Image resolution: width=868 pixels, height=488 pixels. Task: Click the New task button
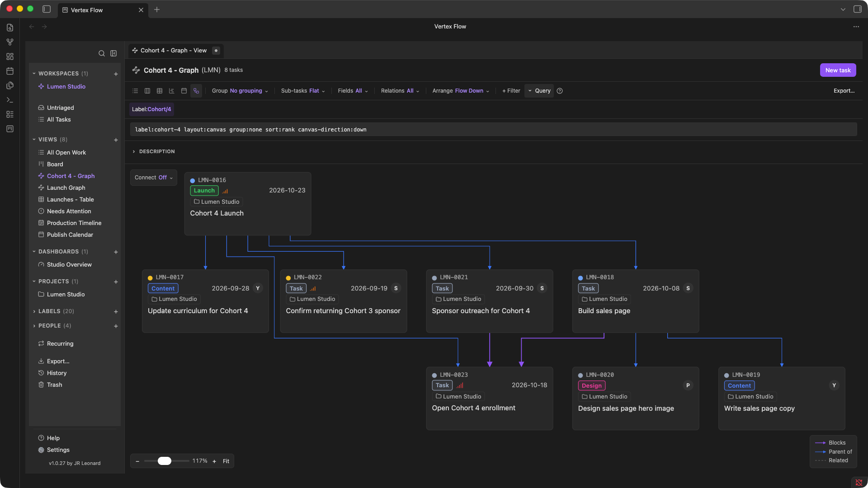click(838, 70)
